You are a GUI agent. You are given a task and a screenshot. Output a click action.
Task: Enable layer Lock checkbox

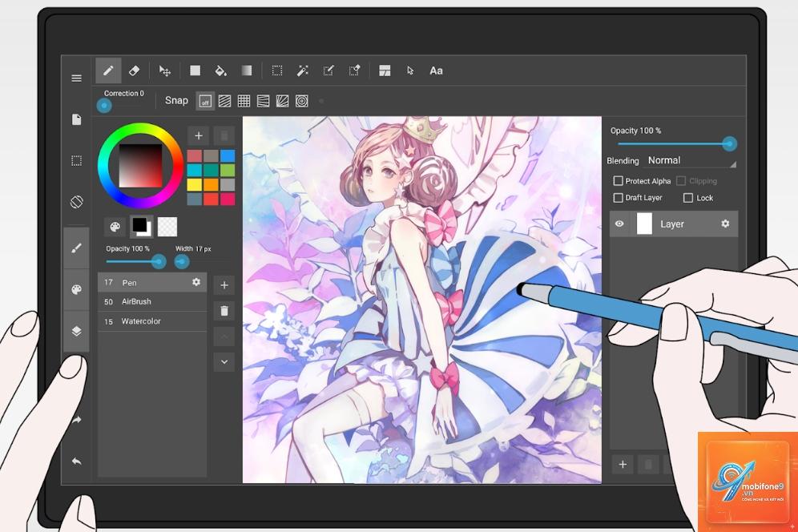click(x=688, y=198)
